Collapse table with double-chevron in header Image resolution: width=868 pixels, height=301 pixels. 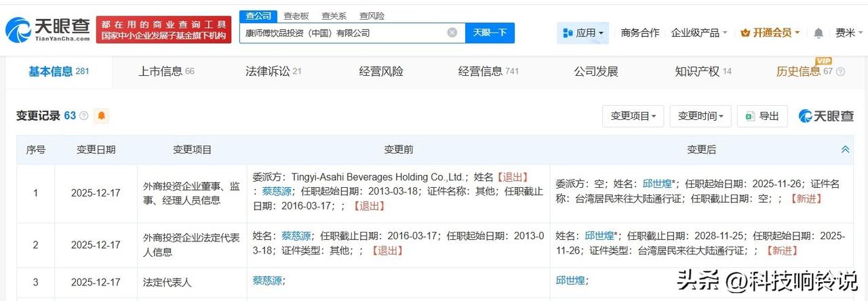[845, 149]
